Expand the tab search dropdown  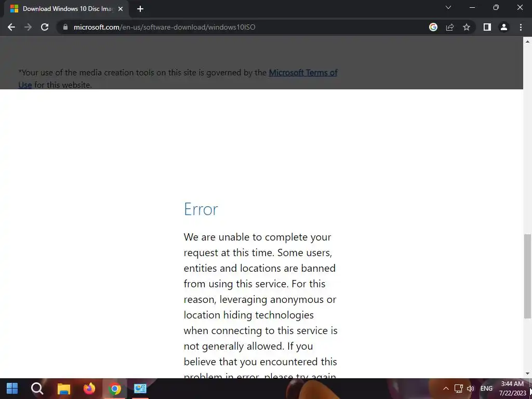[448, 7]
